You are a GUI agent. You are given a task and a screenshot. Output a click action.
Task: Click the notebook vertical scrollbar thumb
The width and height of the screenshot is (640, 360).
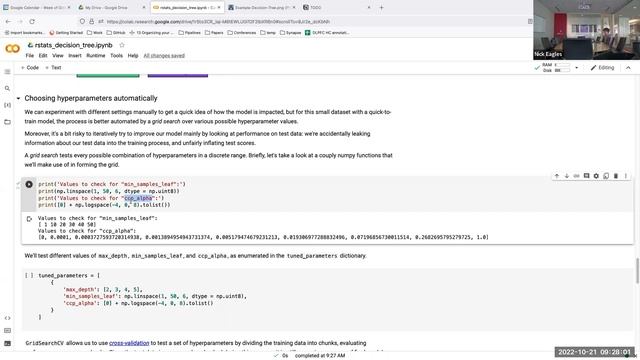click(x=637, y=271)
